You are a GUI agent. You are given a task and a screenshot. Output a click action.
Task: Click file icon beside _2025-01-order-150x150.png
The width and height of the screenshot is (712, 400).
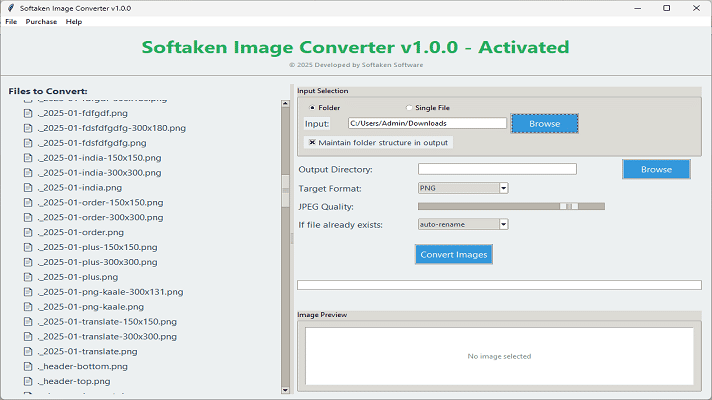click(28, 202)
